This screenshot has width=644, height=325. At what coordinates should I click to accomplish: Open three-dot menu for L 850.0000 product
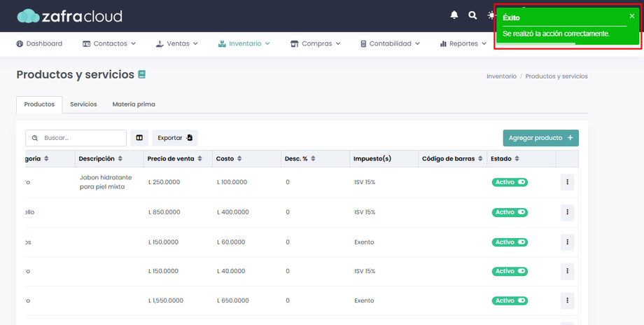(567, 212)
